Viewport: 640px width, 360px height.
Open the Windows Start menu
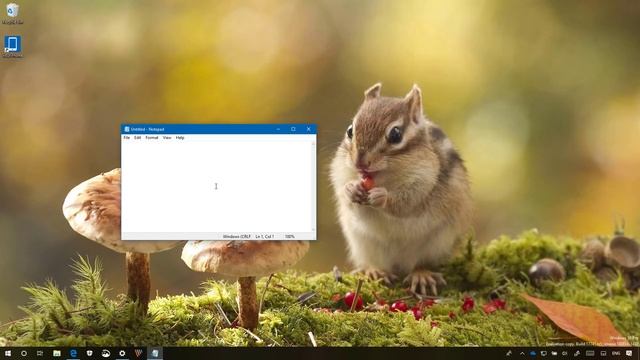(x=8, y=353)
